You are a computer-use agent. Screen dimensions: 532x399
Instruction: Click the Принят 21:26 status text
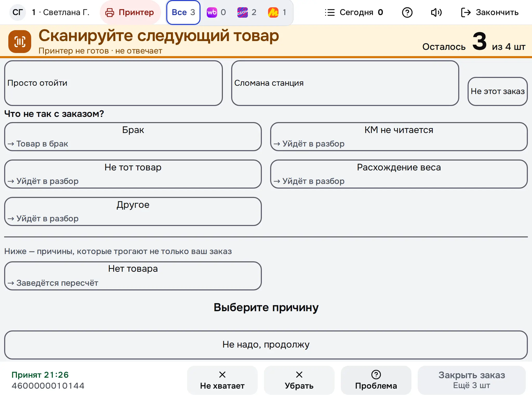tap(40, 375)
